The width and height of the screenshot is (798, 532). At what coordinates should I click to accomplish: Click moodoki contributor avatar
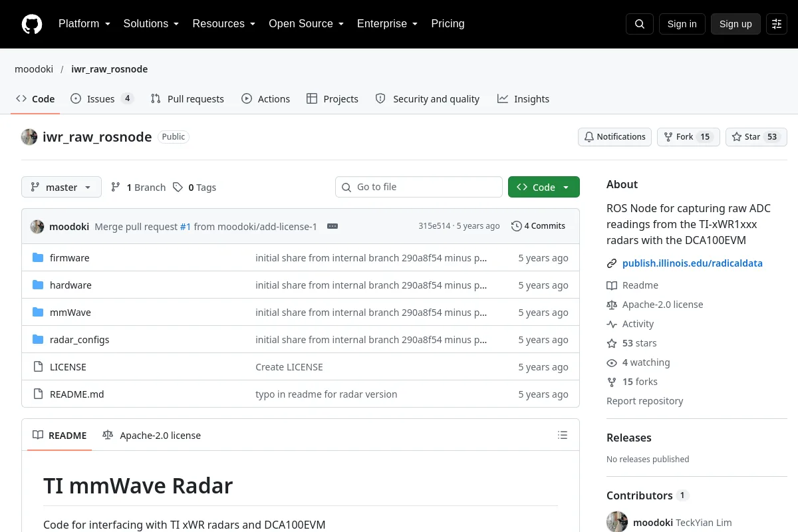pos(617,522)
